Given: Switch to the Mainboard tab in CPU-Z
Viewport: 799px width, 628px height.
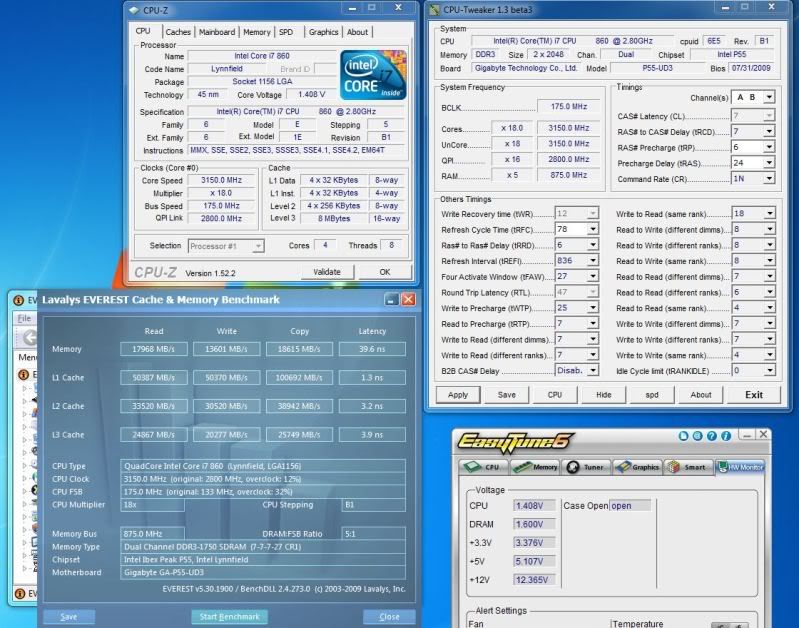Looking at the screenshot, I should [x=217, y=32].
